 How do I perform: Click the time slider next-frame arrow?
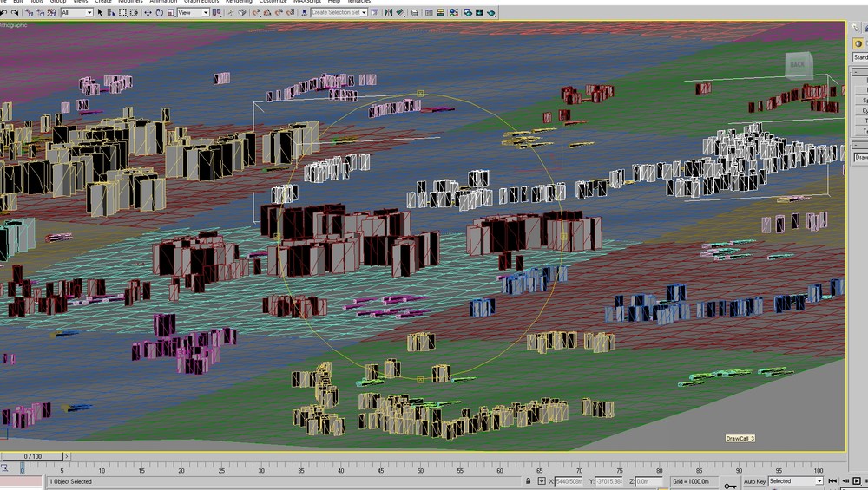pyautogui.click(x=67, y=456)
